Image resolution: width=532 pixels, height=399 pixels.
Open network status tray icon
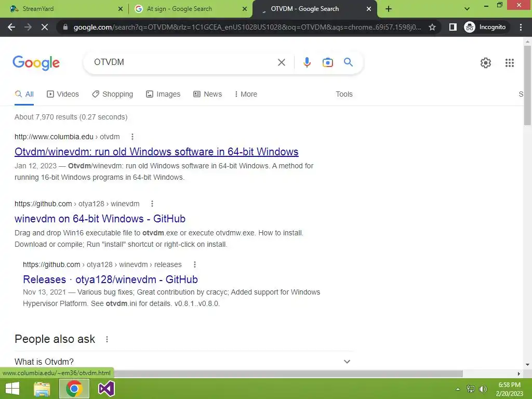(x=471, y=389)
